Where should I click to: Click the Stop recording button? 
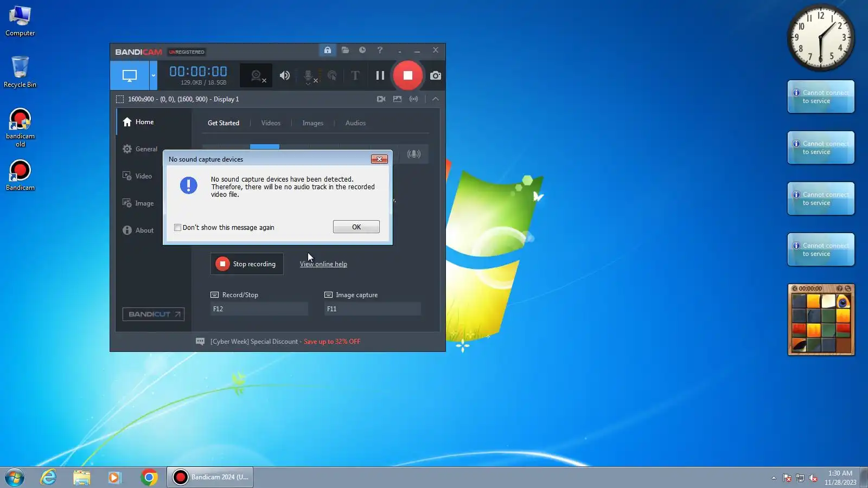(247, 264)
